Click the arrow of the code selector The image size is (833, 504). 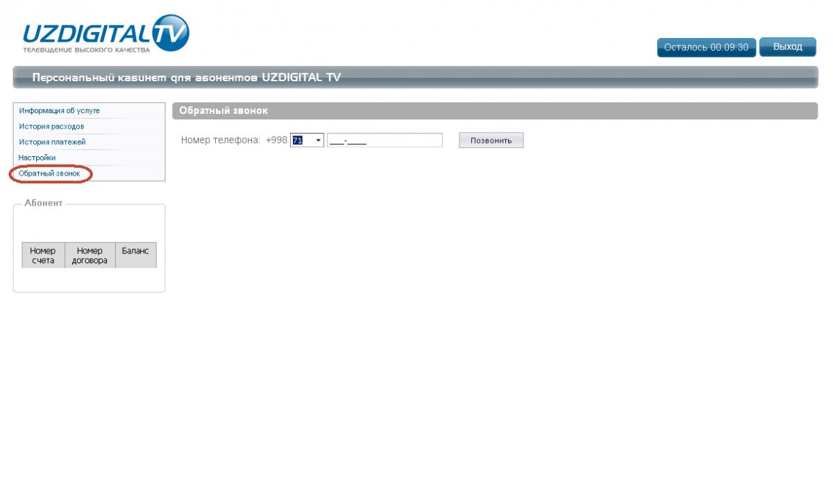point(319,140)
